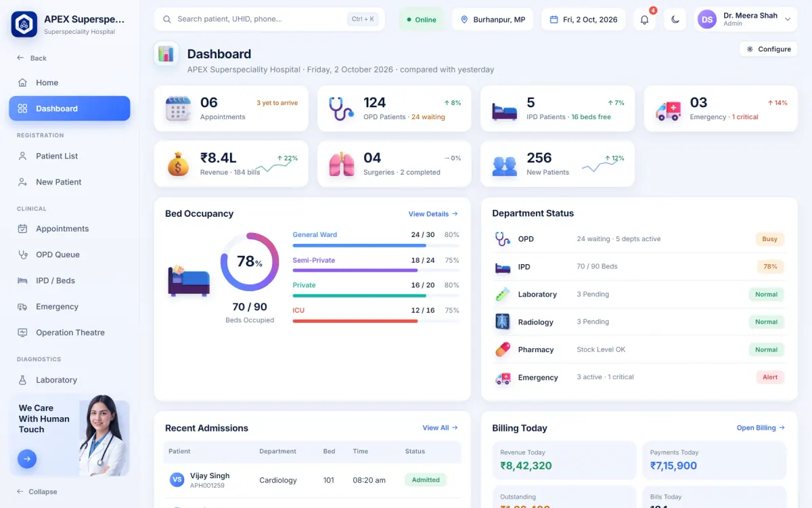The height and width of the screenshot is (508, 812).
Task: Click the Alert badge for Emergency
Action: [770, 377]
